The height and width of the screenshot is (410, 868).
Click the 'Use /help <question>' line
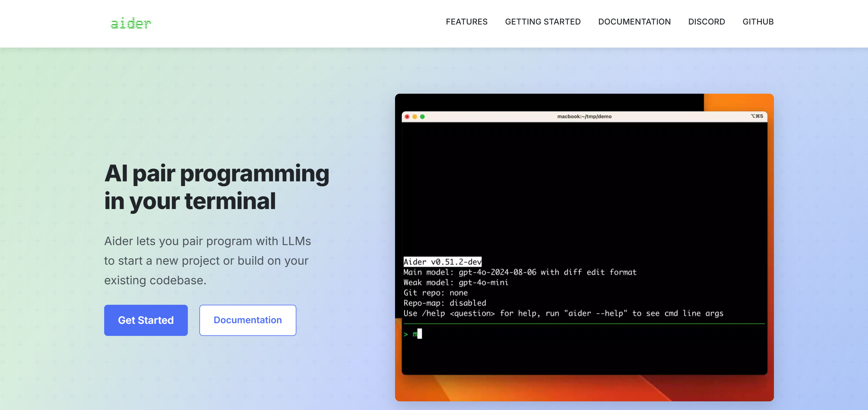pos(563,313)
